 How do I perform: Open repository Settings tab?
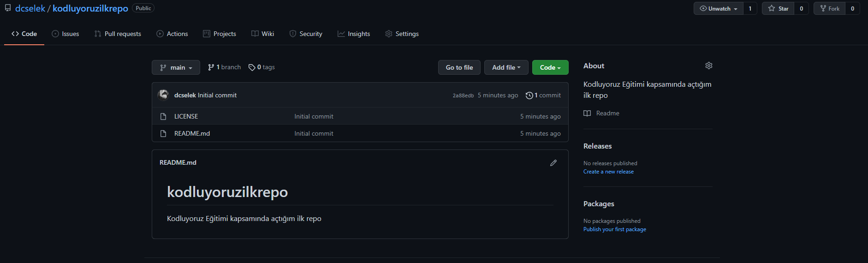click(402, 34)
